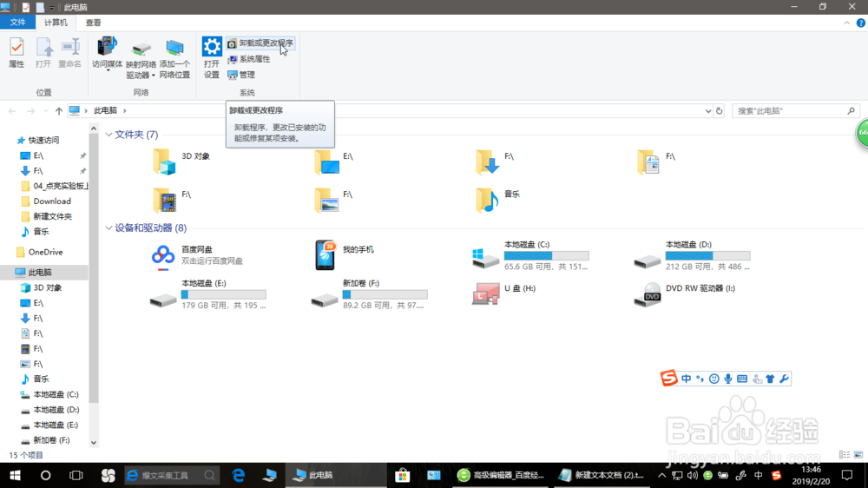This screenshot has width=868, height=488.
Task: Click the Windows Start button
Action: [x=15, y=475]
